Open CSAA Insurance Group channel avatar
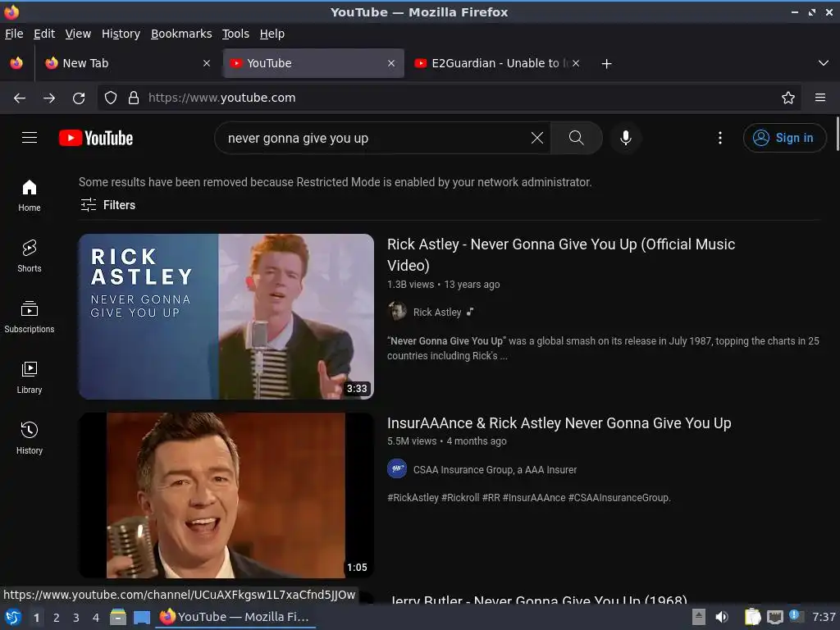Screen dimensions: 840x630 397,468
